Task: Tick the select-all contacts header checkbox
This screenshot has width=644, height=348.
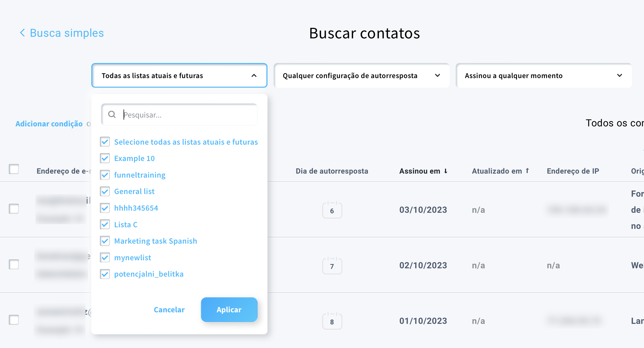Action: pyautogui.click(x=14, y=169)
